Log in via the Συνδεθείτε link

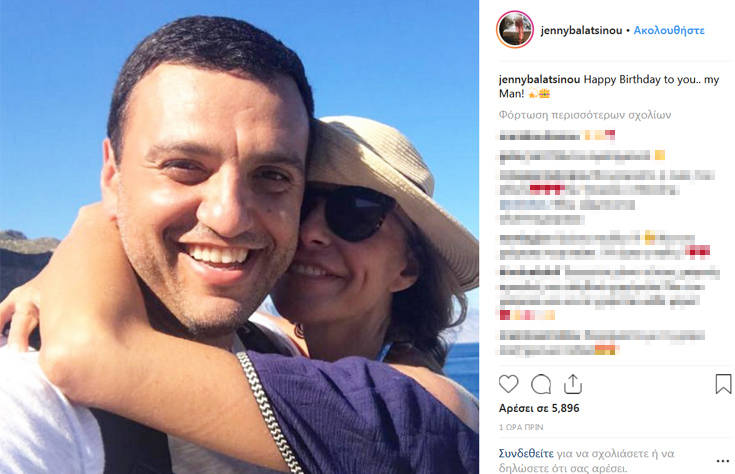(526, 453)
